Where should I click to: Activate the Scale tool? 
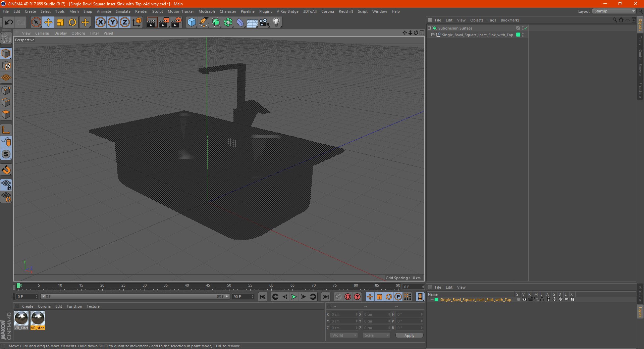(60, 22)
